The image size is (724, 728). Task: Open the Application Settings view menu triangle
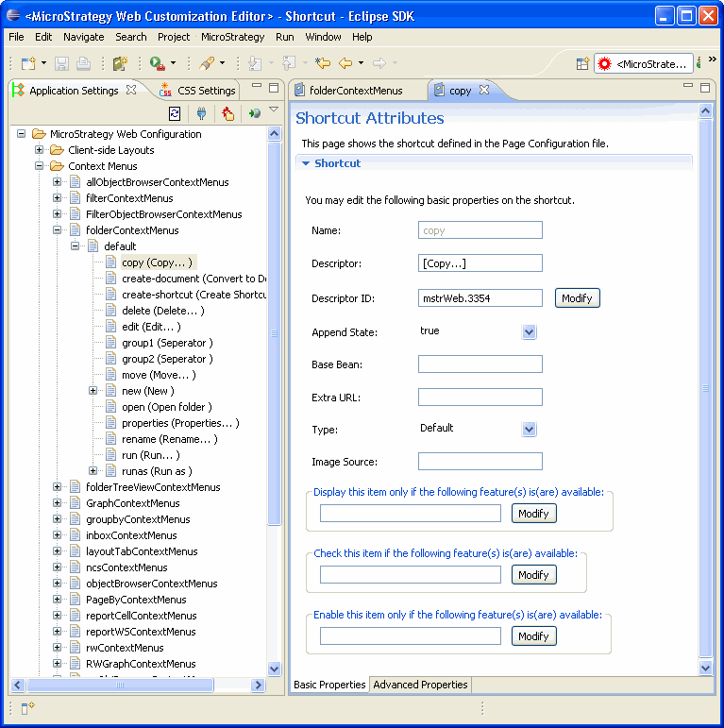coord(274,110)
